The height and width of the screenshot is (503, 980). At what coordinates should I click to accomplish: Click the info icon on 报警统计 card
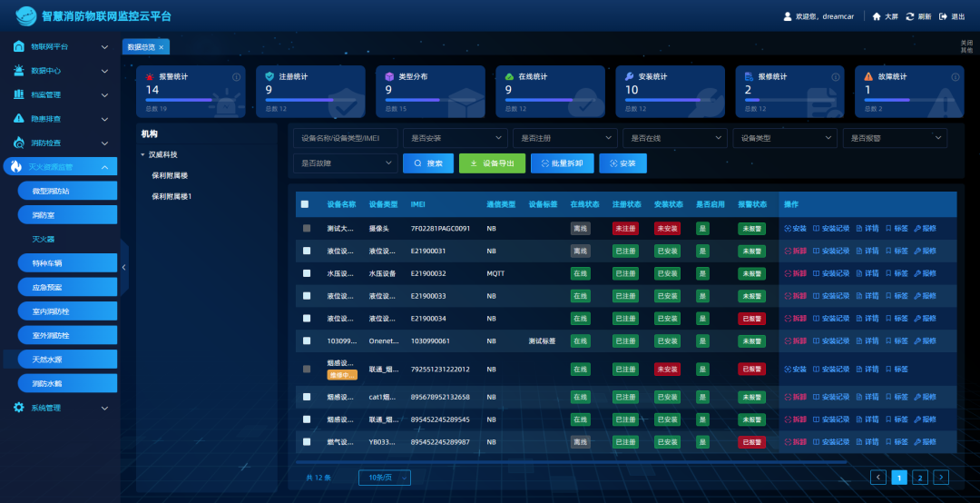coord(237,77)
